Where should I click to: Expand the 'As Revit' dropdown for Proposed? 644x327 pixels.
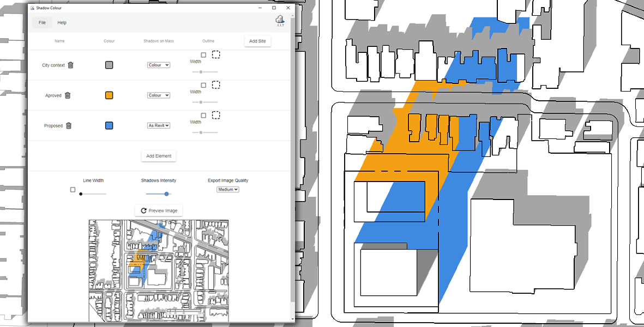pyautogui.click(x=159, y=125)
